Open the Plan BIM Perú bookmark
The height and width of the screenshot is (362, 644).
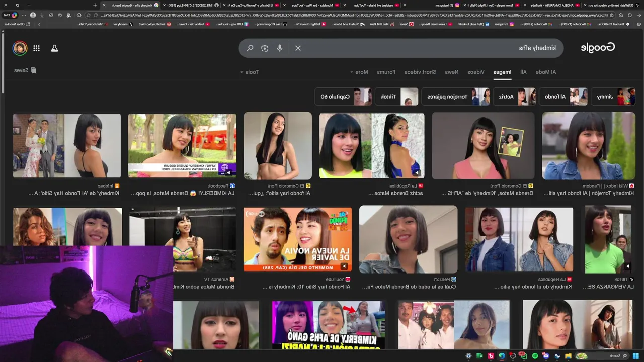tap(383, 24)
